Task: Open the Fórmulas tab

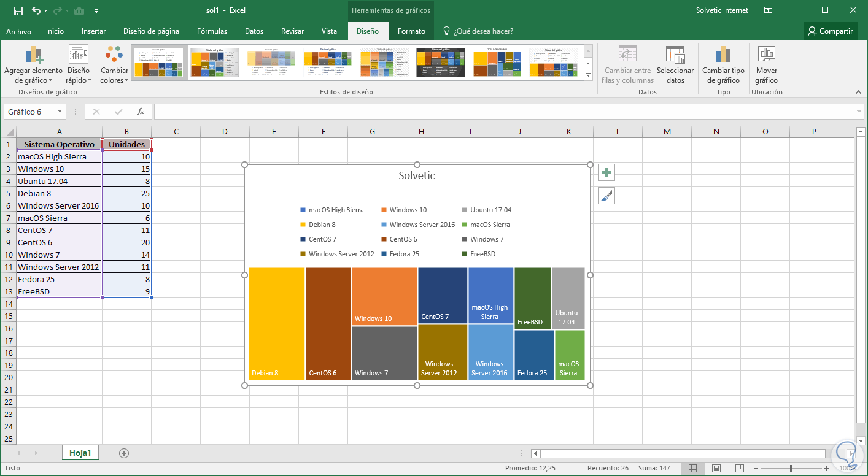Action: click(x=212, y=31)
